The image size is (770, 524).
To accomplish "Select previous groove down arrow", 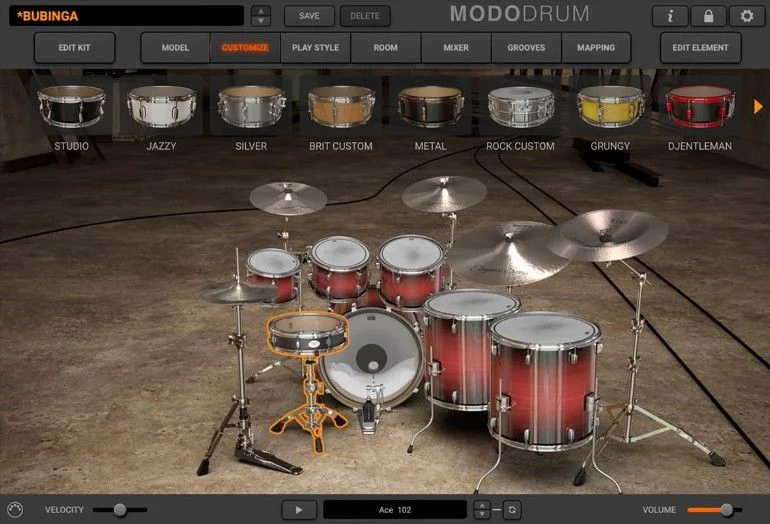I will 482,514.
